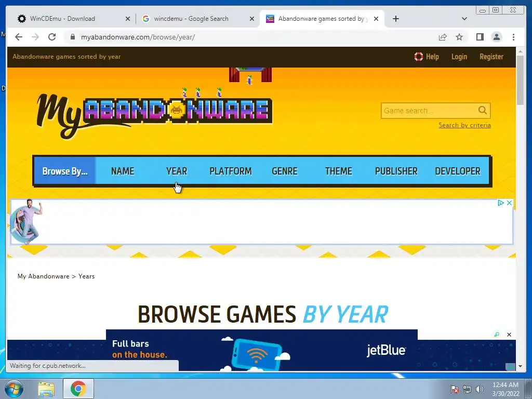Image resolution: width=532 pixels, height=399 pixels.
Task: Open a new tab with the plus button
Action: [x=395, y=19]
